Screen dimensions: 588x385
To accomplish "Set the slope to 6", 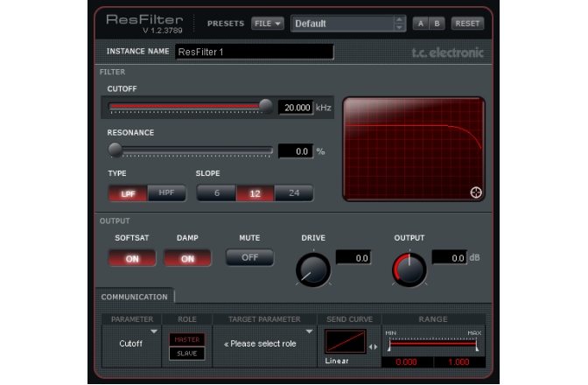I will pos(216,193).
